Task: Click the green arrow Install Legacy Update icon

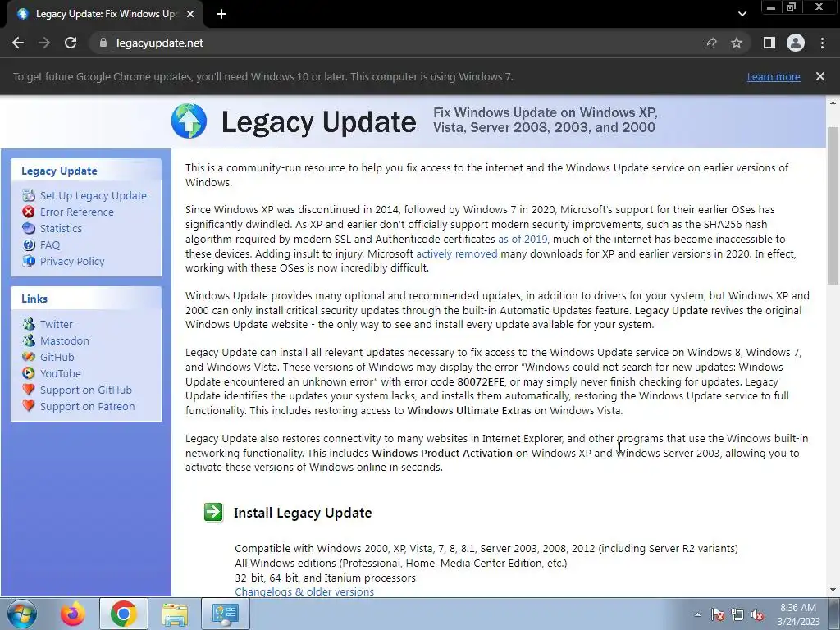Action: tap(213, 512)
